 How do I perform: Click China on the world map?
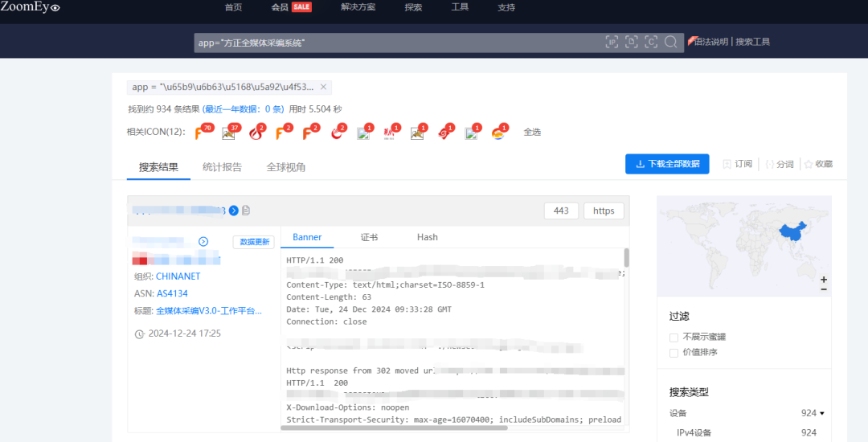(x=792, y=232)
